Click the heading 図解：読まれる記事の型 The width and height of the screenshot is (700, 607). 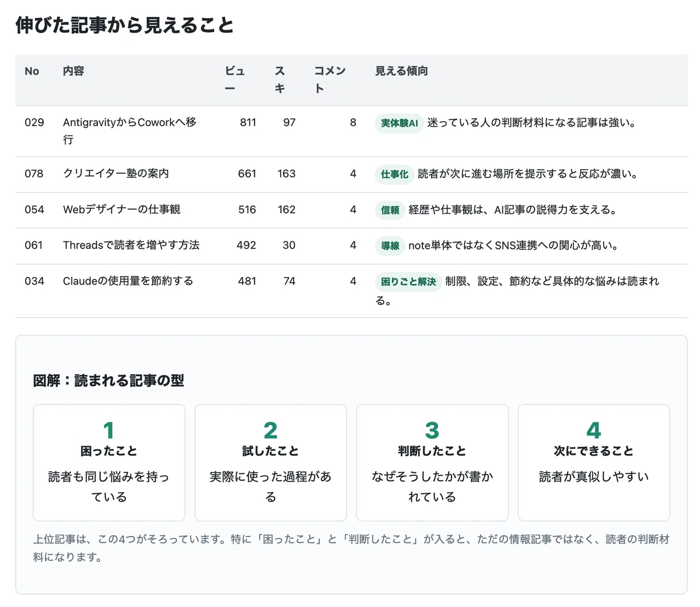[108, 381]
